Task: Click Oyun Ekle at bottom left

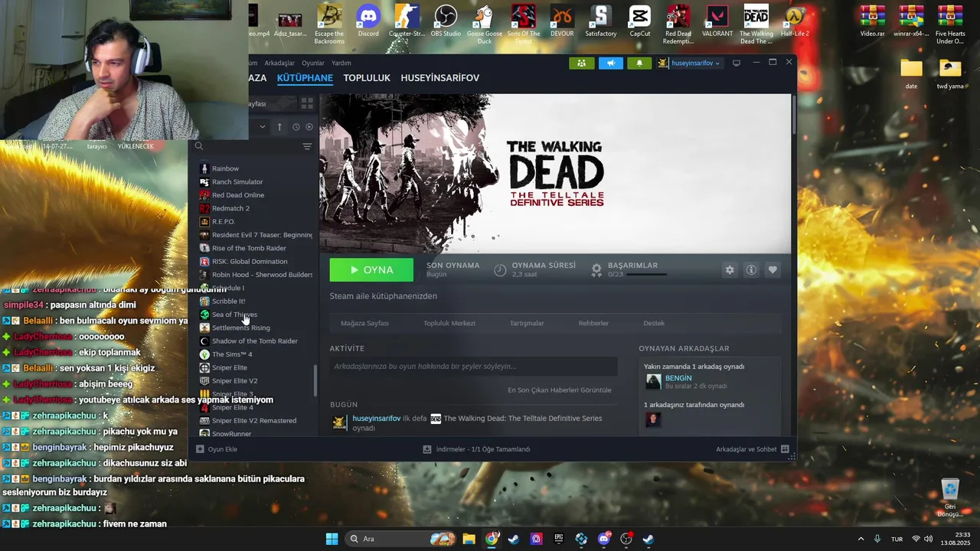Action: (217, 449)
